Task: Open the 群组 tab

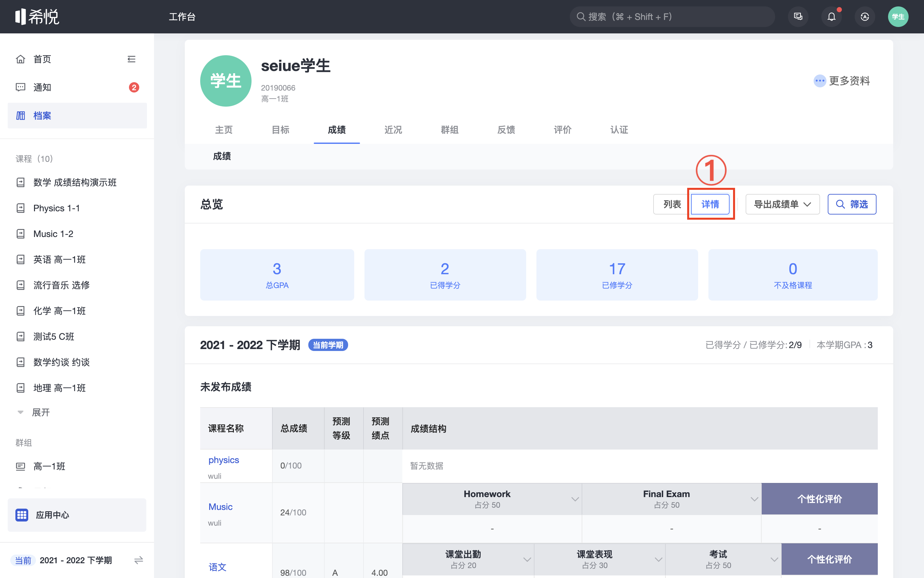Action: (450, 130)
